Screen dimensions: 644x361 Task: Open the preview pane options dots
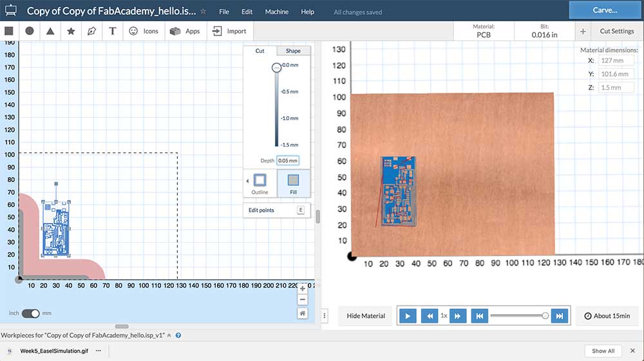click(x=325, y=316)
